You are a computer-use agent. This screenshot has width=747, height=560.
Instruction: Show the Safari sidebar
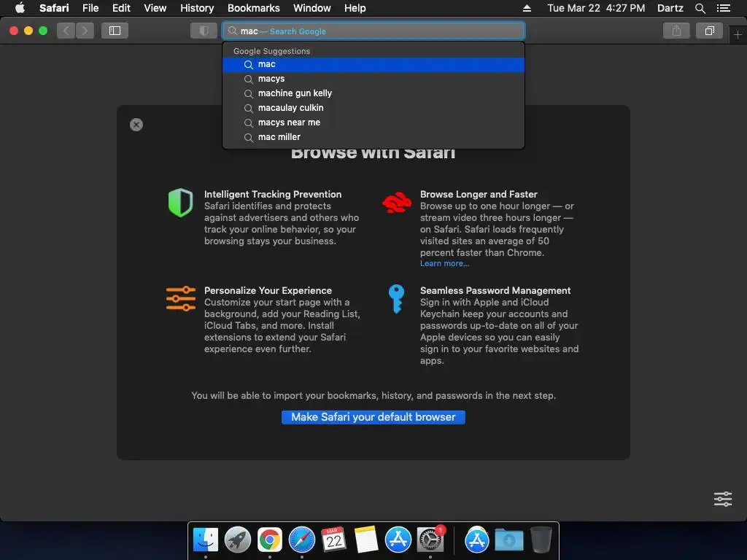point(115,31)
